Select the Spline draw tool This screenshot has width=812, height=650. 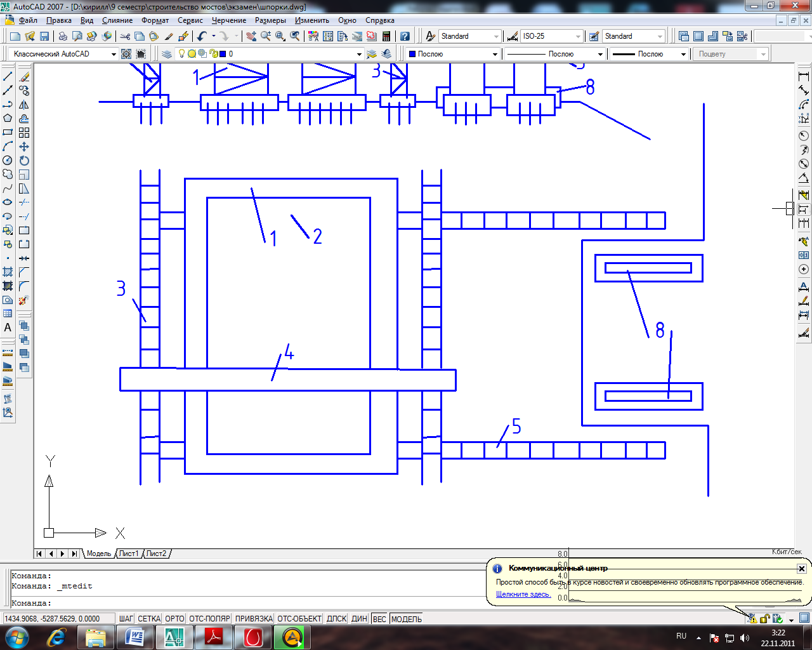8,189
